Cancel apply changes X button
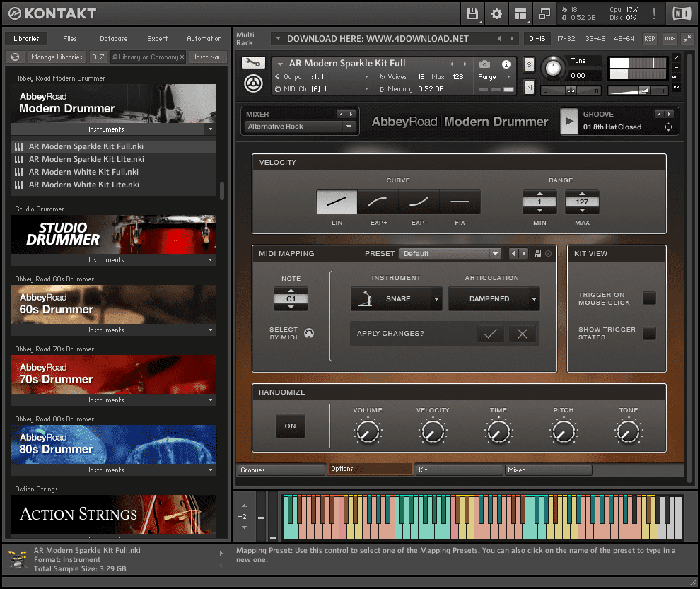 click(x=523, y=334)
